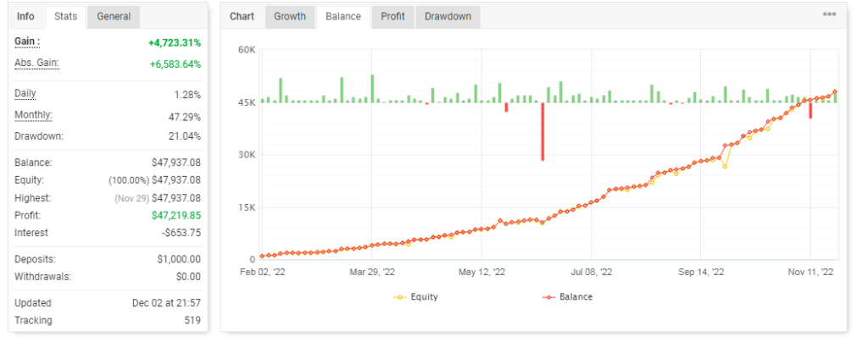Click the Sep 14, '22 axis label
The width and height of the screenshot is (868, 342).
(x=701, y=273)
